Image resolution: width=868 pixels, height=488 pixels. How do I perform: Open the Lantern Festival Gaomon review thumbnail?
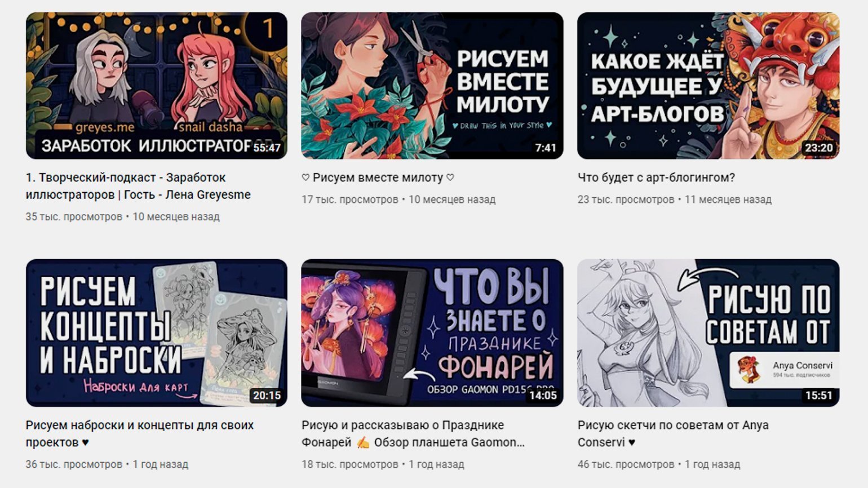coord(432,333)
